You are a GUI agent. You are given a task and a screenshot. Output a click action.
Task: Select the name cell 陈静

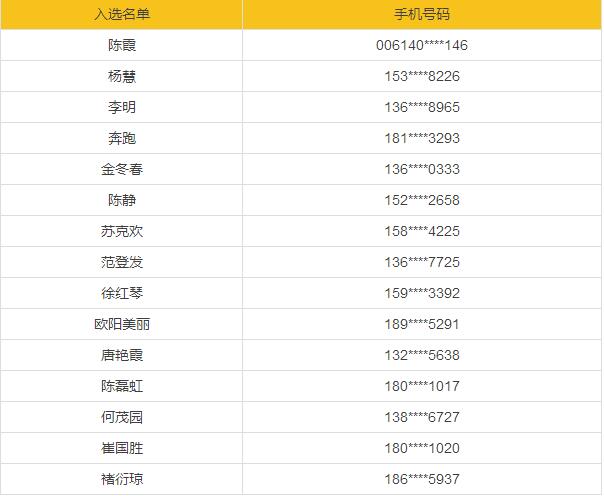(x=121, y=200)
